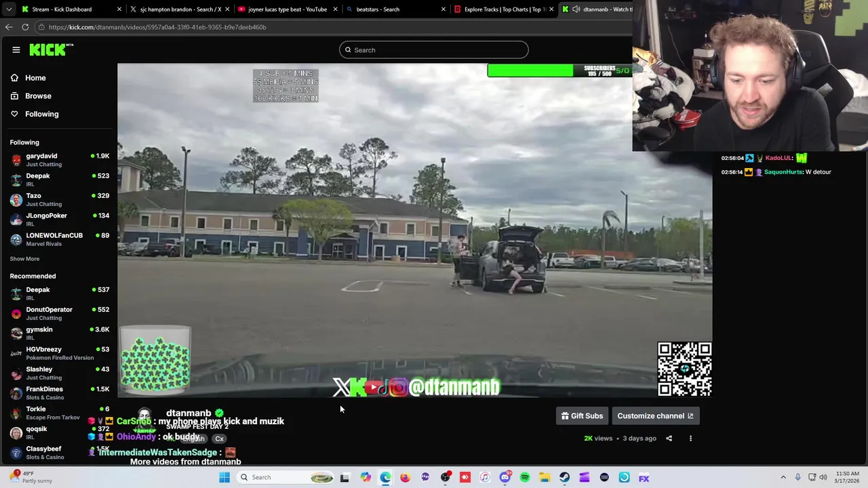Open qoqsik recommended channel
The image size is (868, 488).
(60, 433)
